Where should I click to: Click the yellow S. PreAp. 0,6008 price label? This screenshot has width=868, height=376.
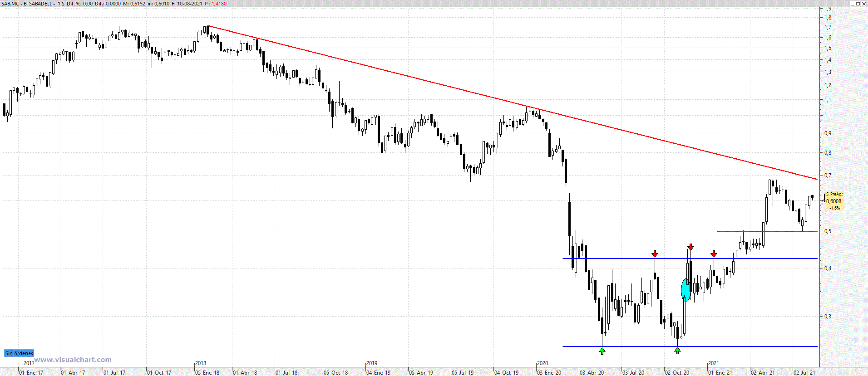coord(834,201)
